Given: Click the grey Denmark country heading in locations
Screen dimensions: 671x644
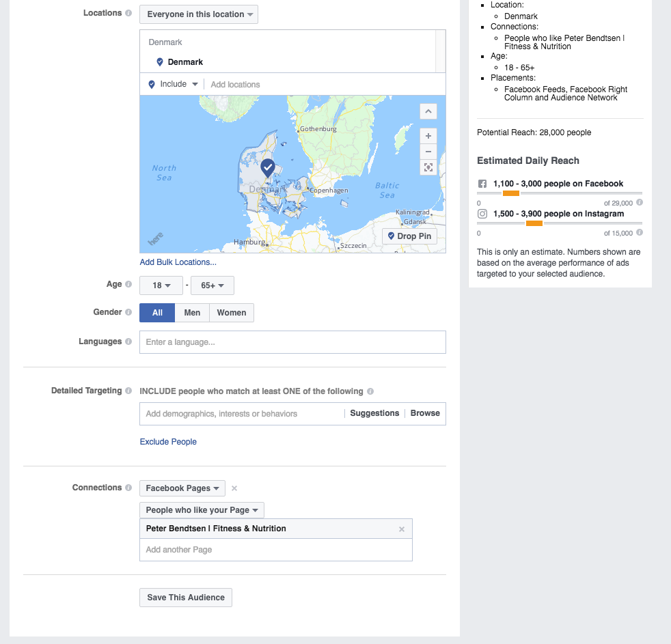Looking at the screenshot, I should click(x=165, y=42).
